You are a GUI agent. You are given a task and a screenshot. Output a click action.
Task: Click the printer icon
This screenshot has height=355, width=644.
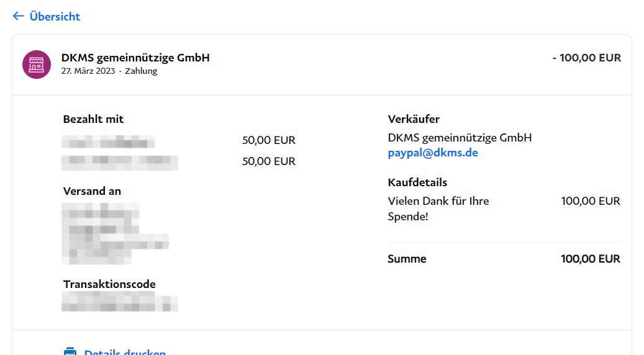[70, 351]
